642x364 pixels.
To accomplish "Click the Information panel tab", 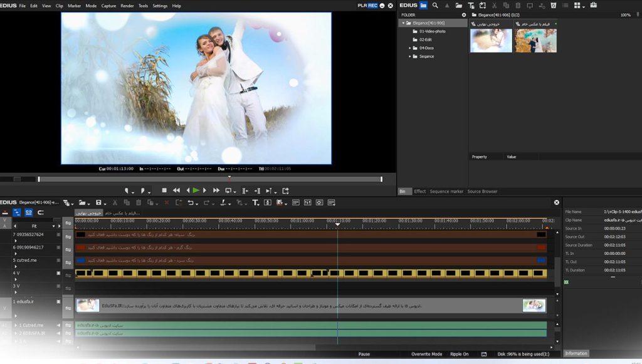I will point(576,353).
